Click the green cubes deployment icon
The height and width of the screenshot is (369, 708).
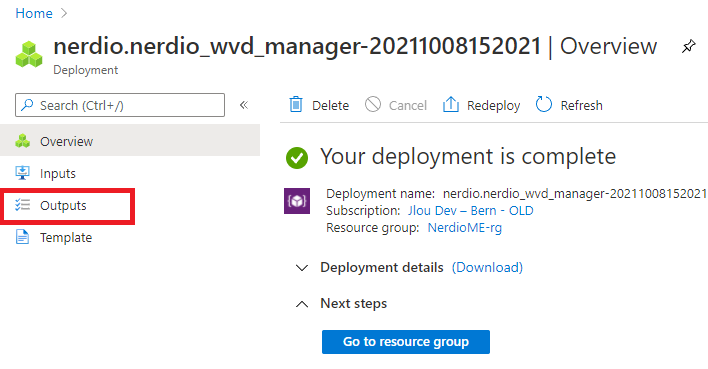tap(29, 55)
